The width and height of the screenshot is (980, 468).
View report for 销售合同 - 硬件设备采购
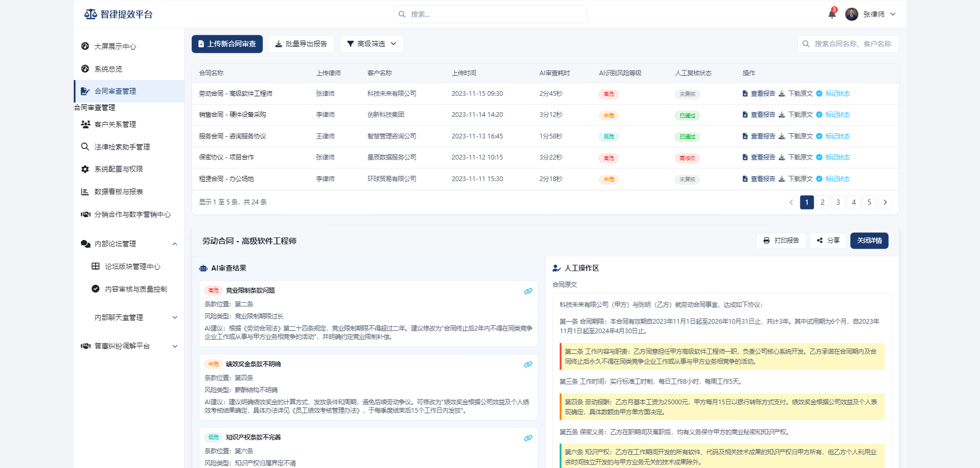[759, 115]
